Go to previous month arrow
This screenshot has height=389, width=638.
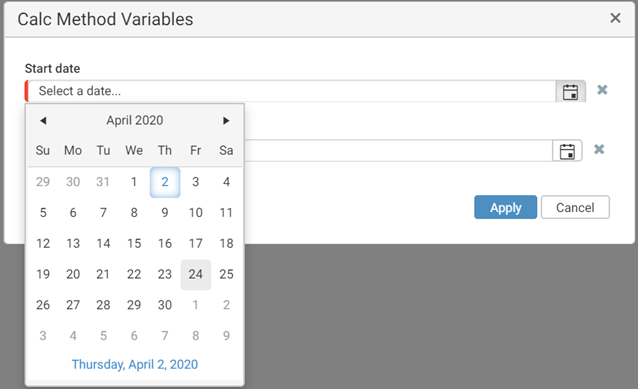(x=43, y=120)
